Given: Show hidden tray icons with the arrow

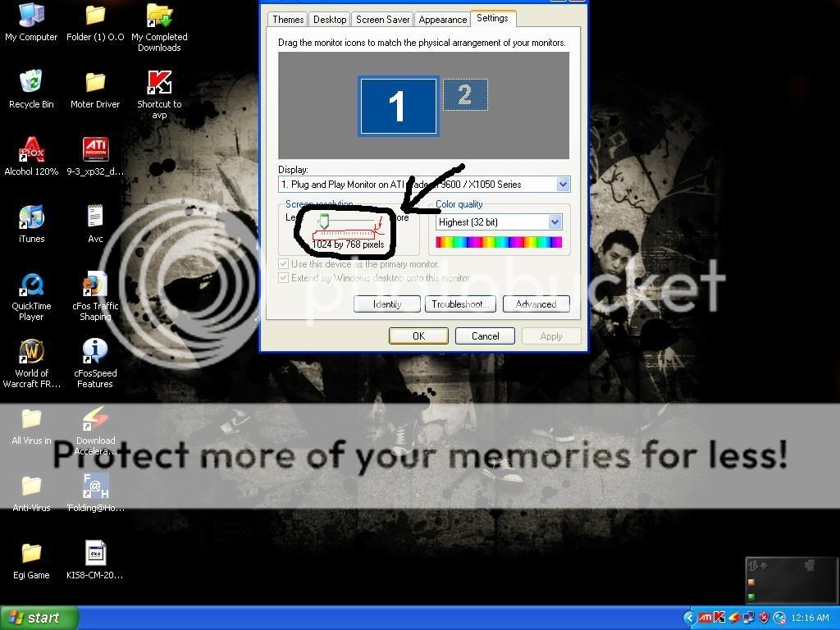Looking at the screenshot, I should (690, 618).
